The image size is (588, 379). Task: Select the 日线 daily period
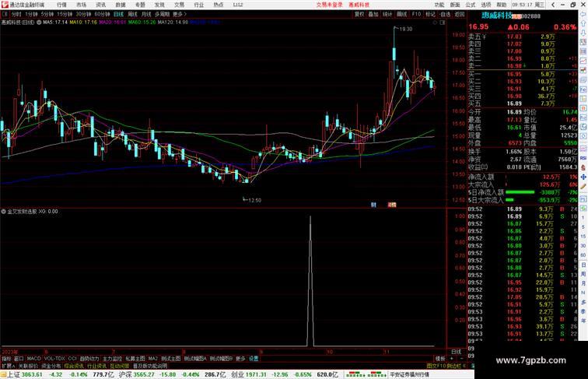click(118, 14)
